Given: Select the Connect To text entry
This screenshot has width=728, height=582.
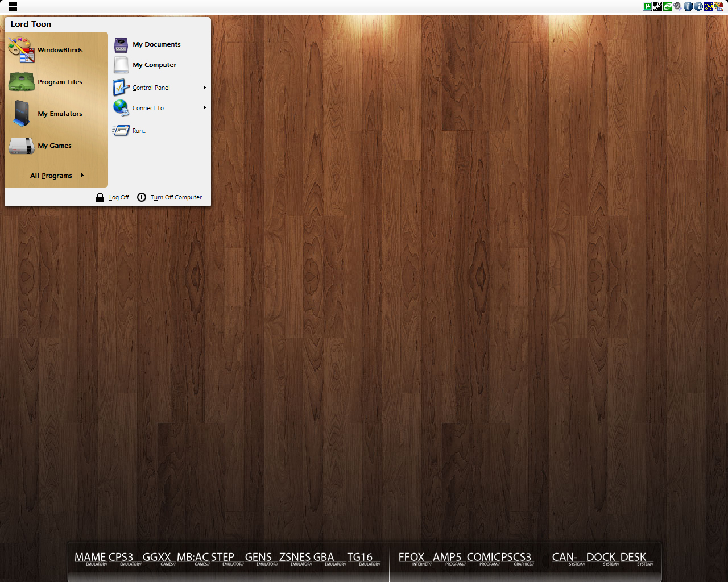Looking at the screenshot, I should tap(148, 108).
